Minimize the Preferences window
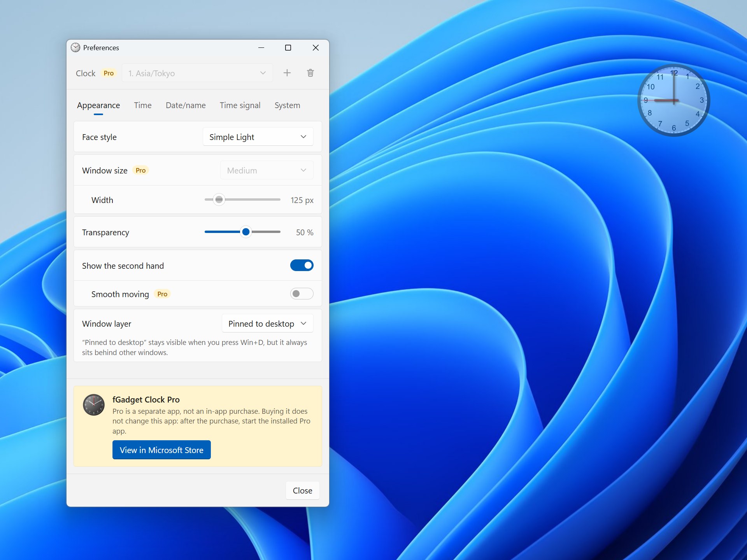Viewport: 747px width, 560px height. (261, 47)
